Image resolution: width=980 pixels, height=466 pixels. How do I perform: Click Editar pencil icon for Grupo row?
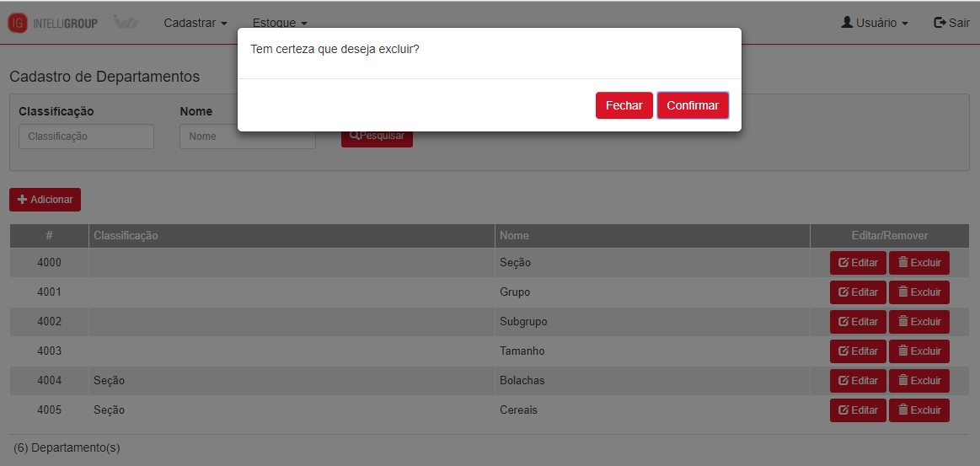pos(843,292)
